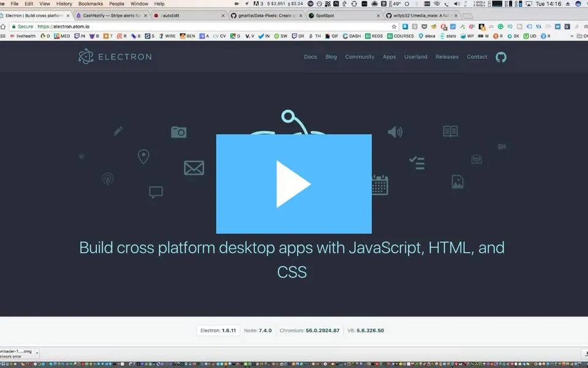Open the download item options arrow
The height and width of the screenshot is (368, 588).
37,353
